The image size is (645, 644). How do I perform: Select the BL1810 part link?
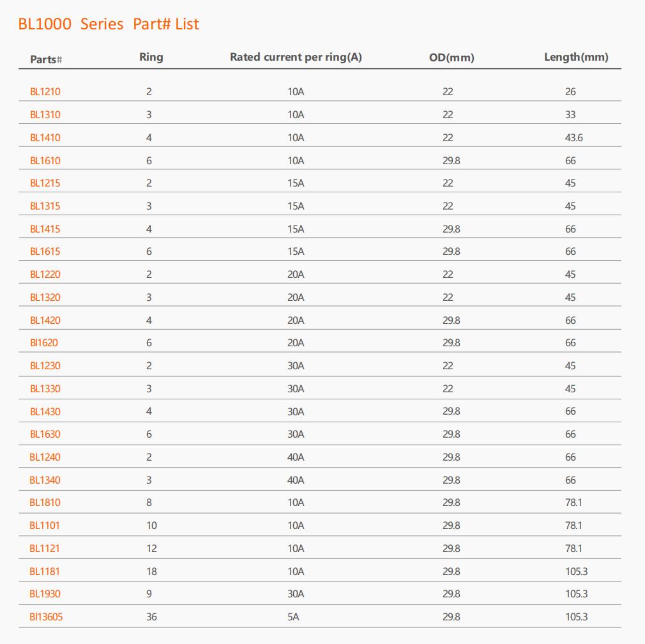click(x=45, y=502)
